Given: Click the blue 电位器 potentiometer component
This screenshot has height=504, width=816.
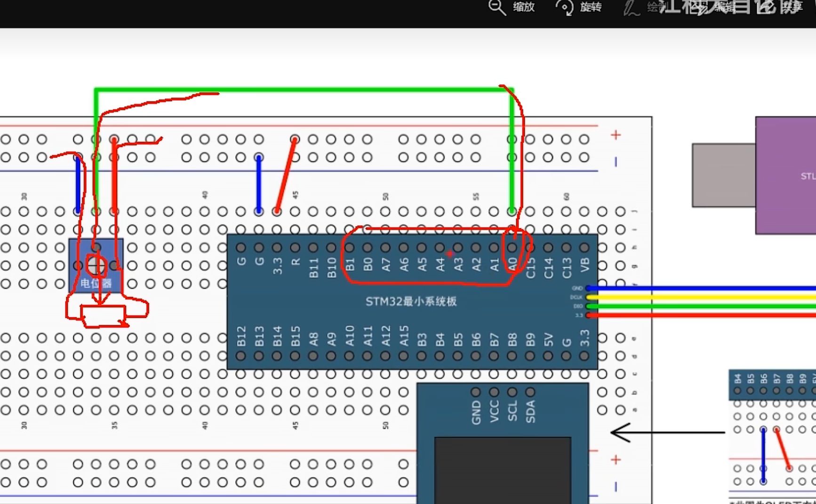Looking at the screenshot, I should (x=96, y=266).
